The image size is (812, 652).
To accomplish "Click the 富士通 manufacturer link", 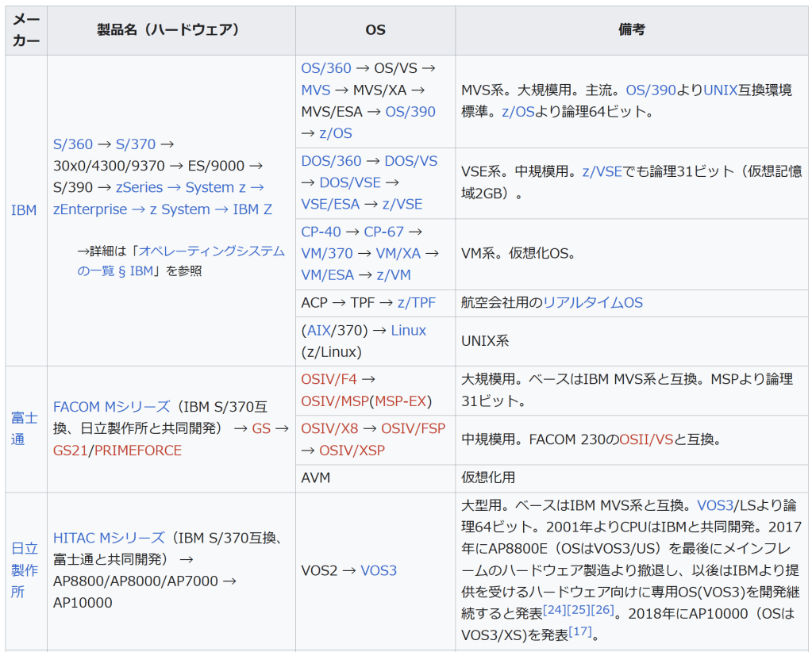I will point(24,428).
